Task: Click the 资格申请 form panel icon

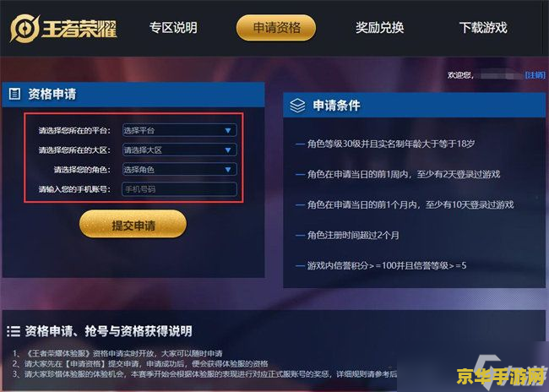Action: [x=14, y=94]
